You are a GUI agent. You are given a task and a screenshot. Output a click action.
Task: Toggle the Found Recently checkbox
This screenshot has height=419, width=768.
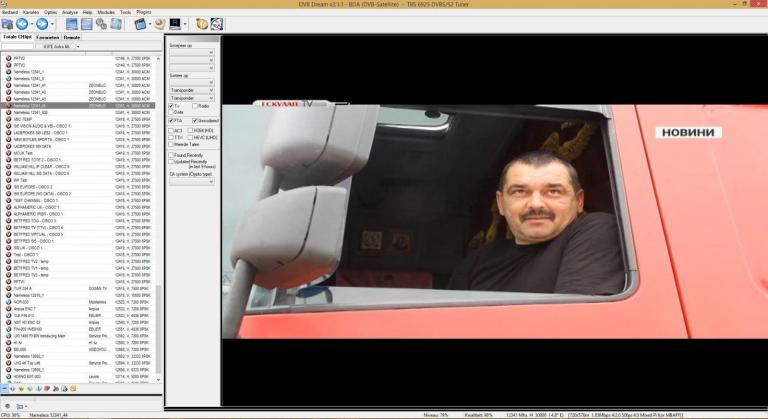click(171, 155)
